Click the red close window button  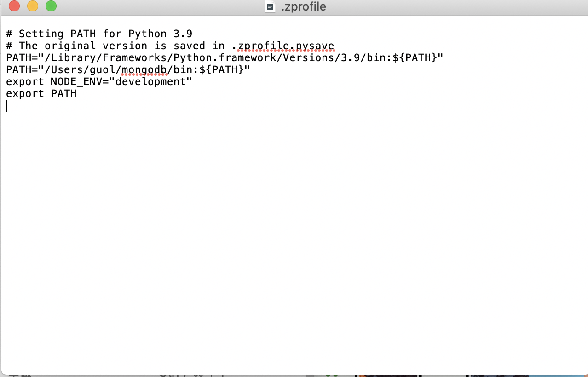13,6
